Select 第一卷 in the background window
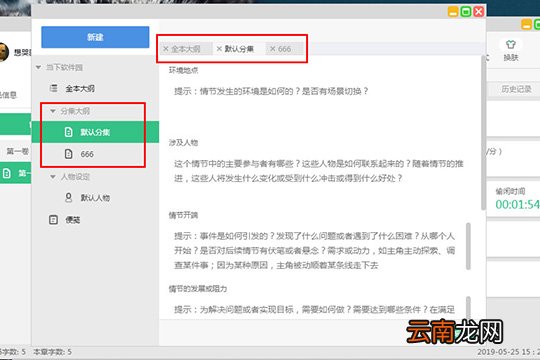 coord(17,151)
